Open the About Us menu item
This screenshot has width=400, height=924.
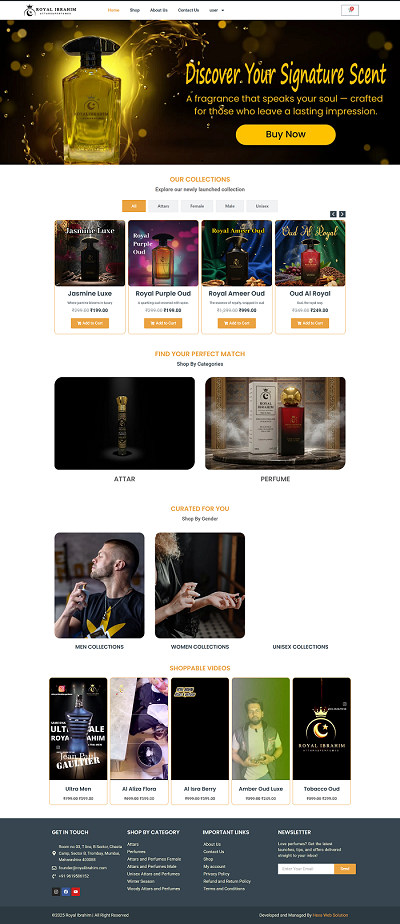[x=158, y=10]
